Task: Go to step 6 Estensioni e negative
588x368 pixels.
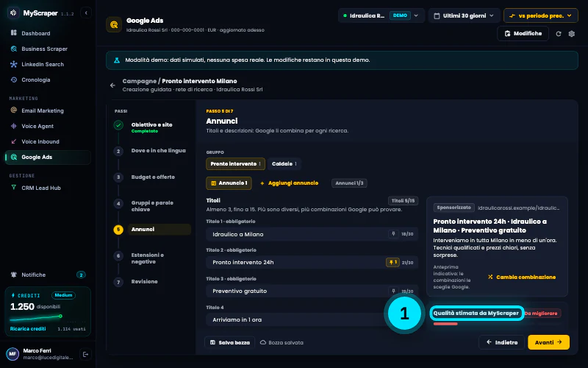Action: [152, 258]
